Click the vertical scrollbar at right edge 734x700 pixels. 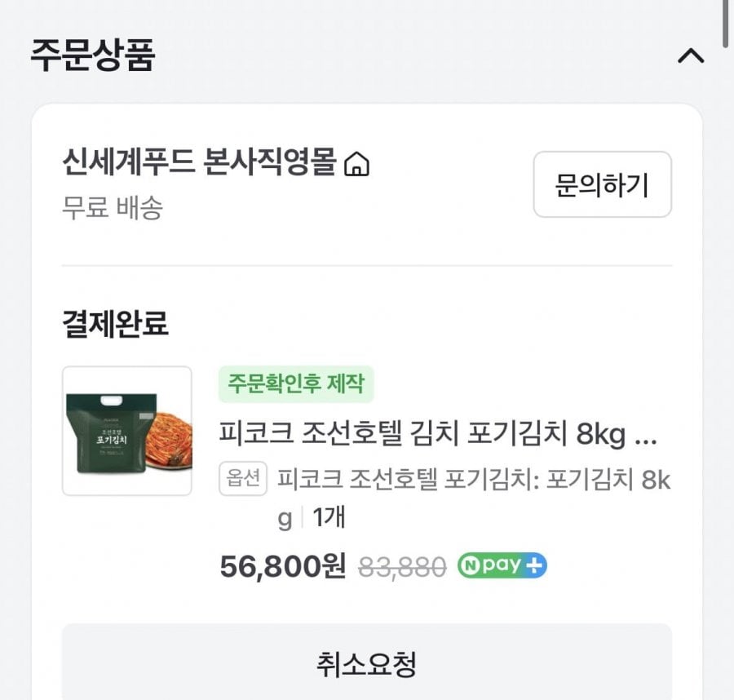point(726,20)
